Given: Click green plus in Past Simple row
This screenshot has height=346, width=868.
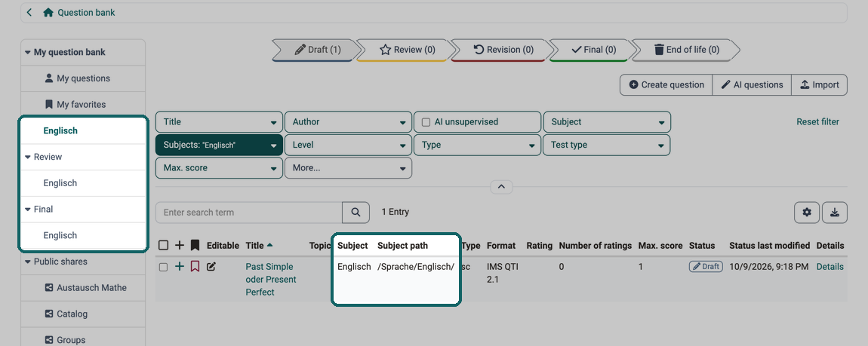Looking at the screenshot, I should point(180,266).
